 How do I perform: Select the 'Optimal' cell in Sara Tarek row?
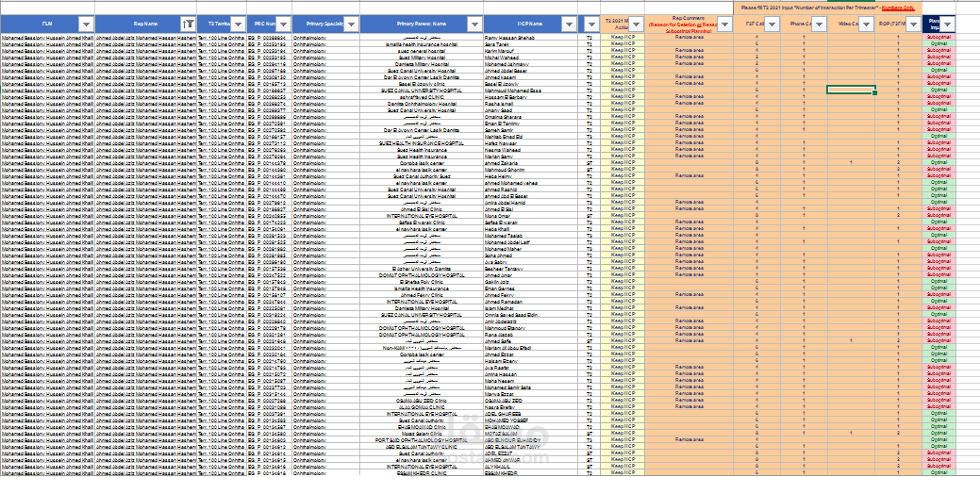pos(939,44)
